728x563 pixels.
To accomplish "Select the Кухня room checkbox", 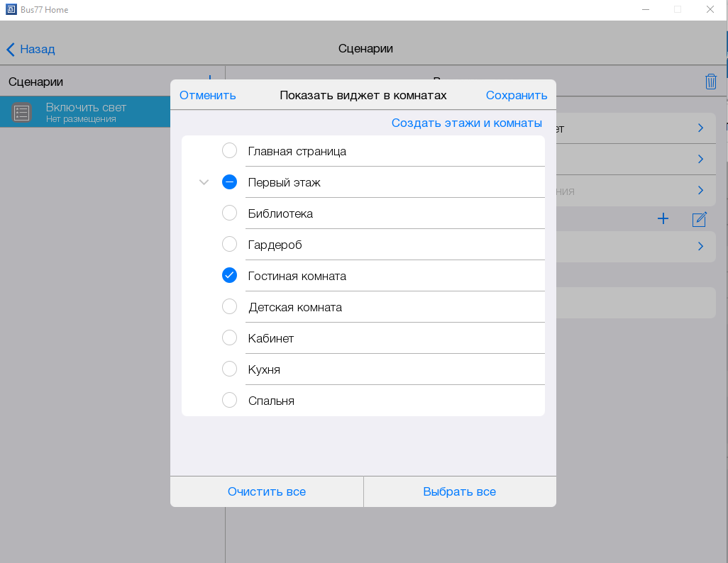I will click(229, 369).
